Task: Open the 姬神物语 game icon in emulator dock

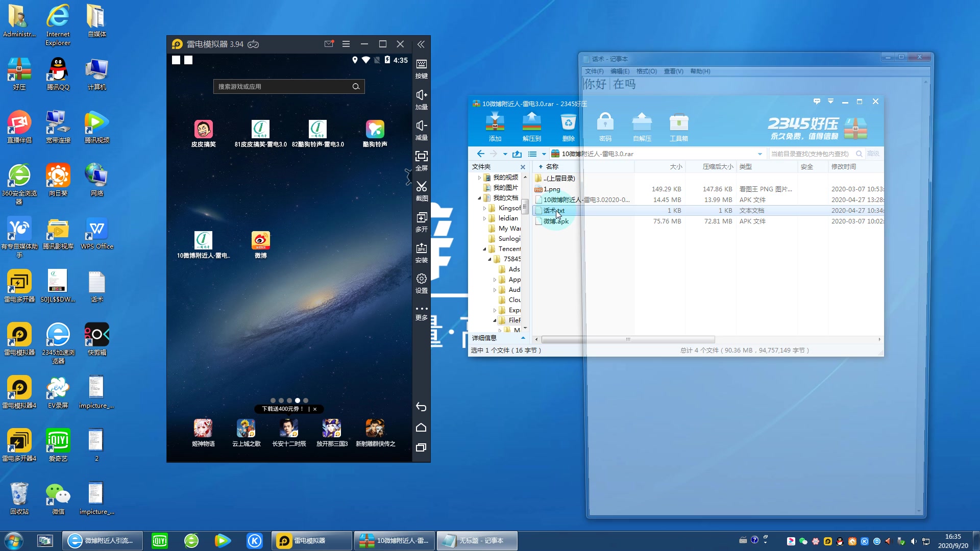Action: (x=203, y=429)
